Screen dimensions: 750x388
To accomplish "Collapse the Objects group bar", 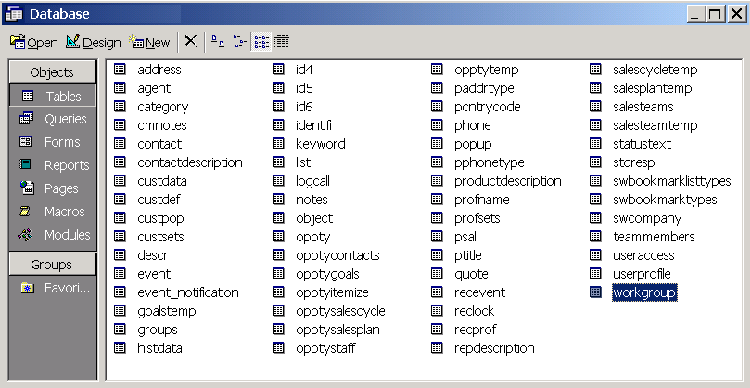I will (x=52, y=72).
